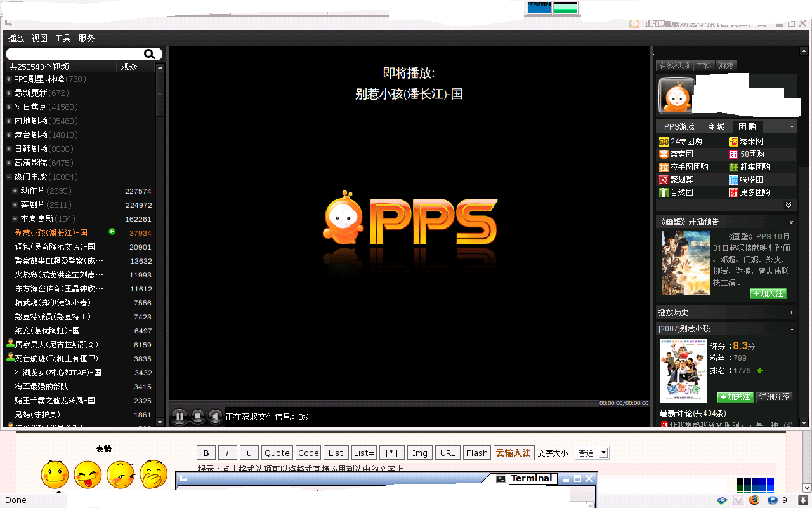Open 糯米网 group-buy icon

click(733, 142)
